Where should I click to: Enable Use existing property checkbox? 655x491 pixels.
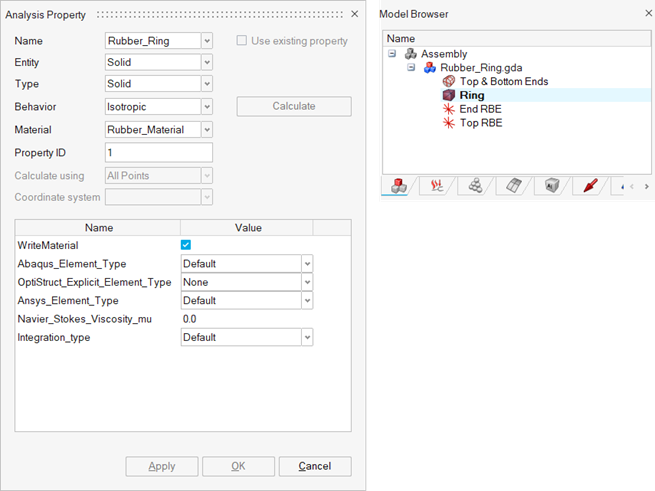pyautogui.click(x=242, y=41)
